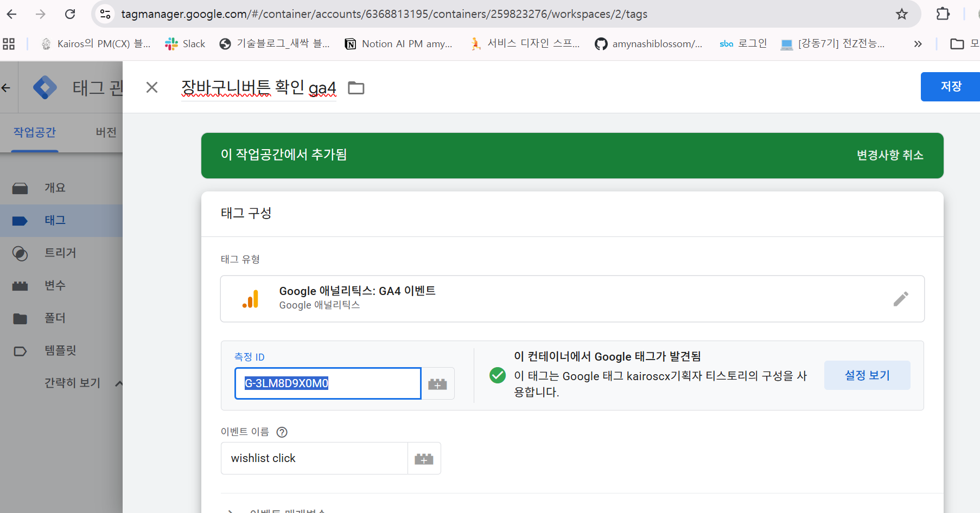Open the 서비스 디자인 bookmark
This screenshot has width=980, height=513.
point(525,44)
